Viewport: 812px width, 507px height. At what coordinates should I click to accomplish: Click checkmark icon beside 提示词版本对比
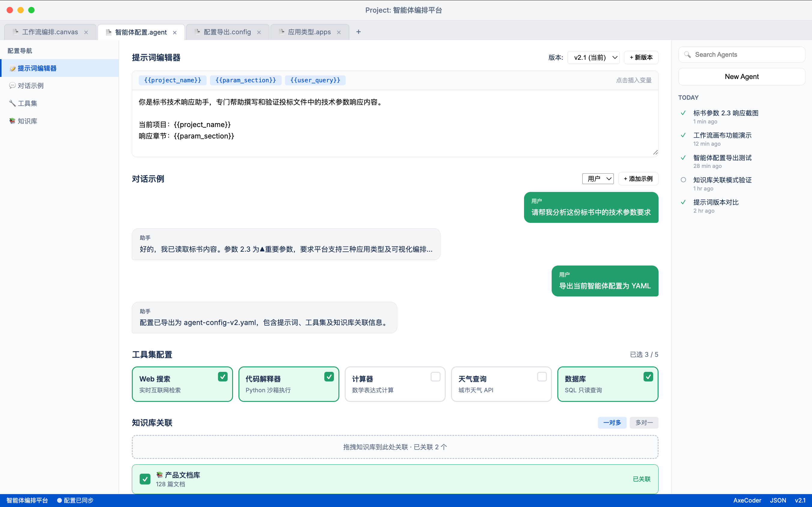(x=683, y=202)
